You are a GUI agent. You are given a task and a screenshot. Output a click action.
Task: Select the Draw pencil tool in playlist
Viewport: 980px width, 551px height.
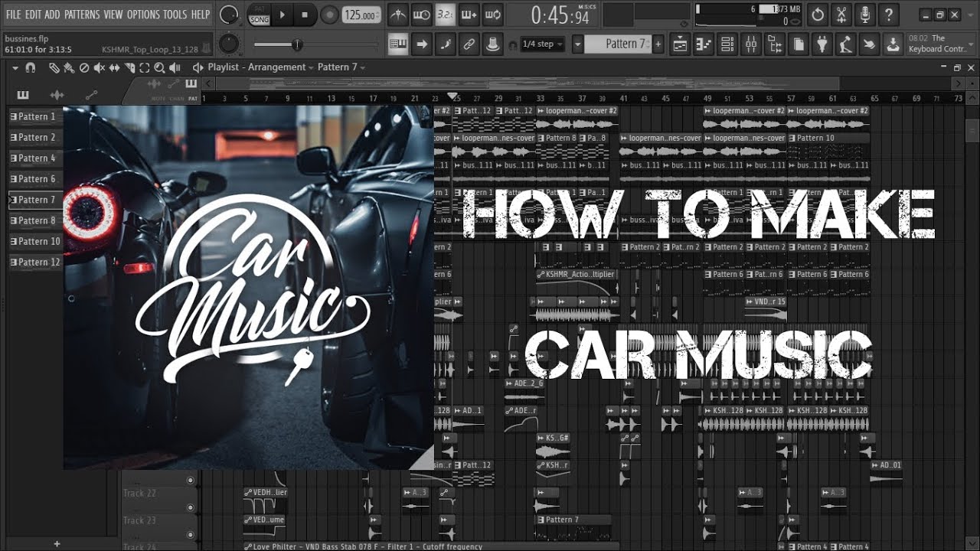pyautogui.click(x=54, y=67)
